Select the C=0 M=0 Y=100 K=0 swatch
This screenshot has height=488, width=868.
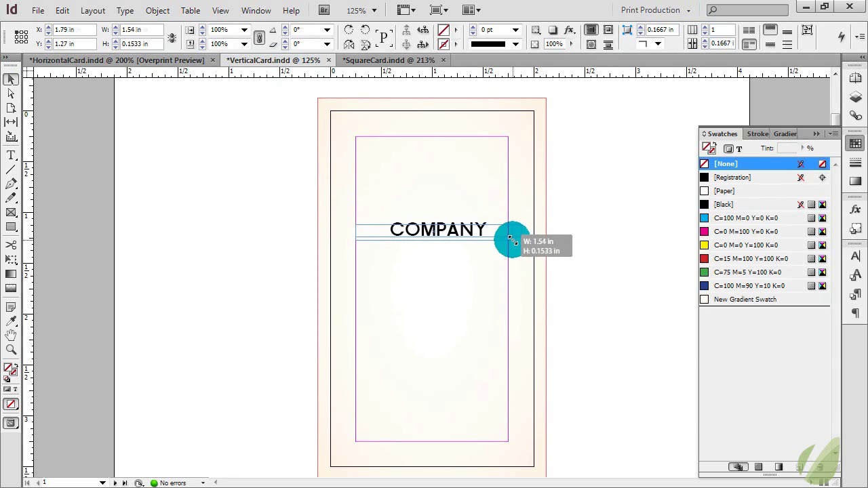(x=764, y=245)
